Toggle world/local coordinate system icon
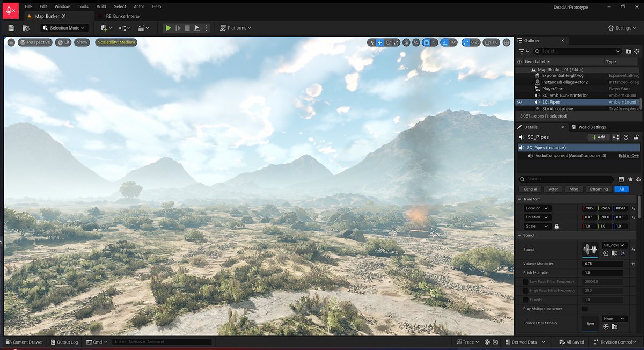This screenshot has height=350, width=644. [x=407, y=42]
